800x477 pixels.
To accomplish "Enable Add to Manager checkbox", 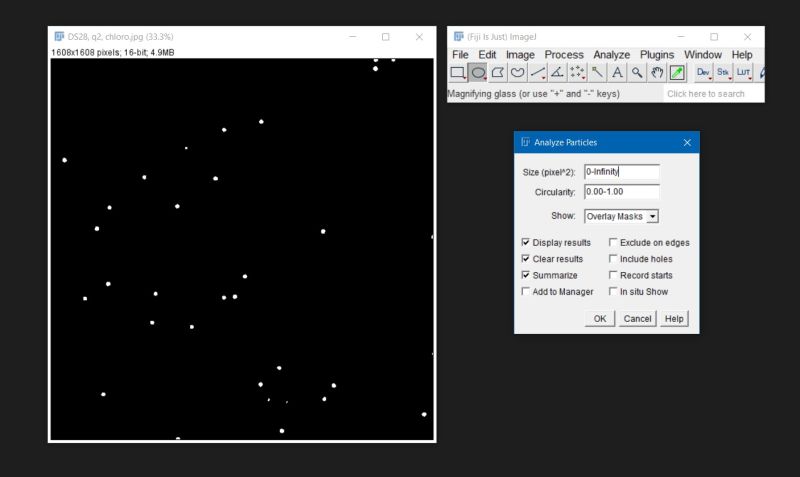I will (x=526, y=291).
